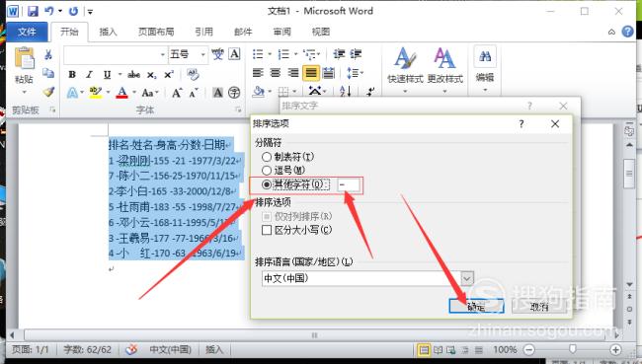Toggle Bold formatting
This screenshot has height=364, width=642.
(72, 74)
